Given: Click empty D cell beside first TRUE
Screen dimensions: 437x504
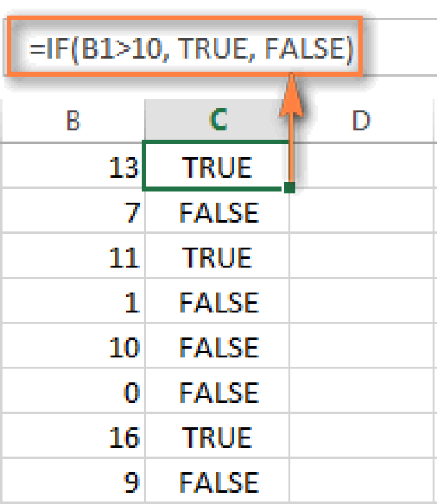Looking at the screenshot, I should pos(361,166).
